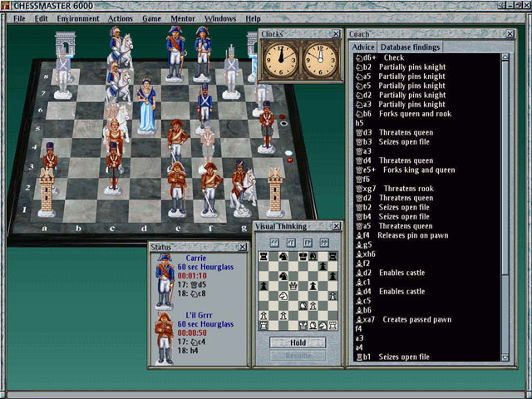The image size is (532, 399).
Task: Select the blue bishop on f8
Action: 203,54
